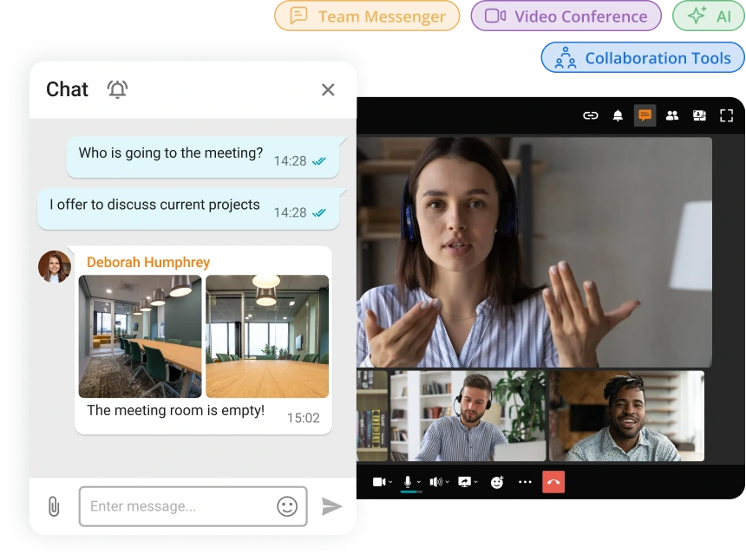Select the Video Conference tab
This screenshot has width=746, height=560.
coord(566,16)
